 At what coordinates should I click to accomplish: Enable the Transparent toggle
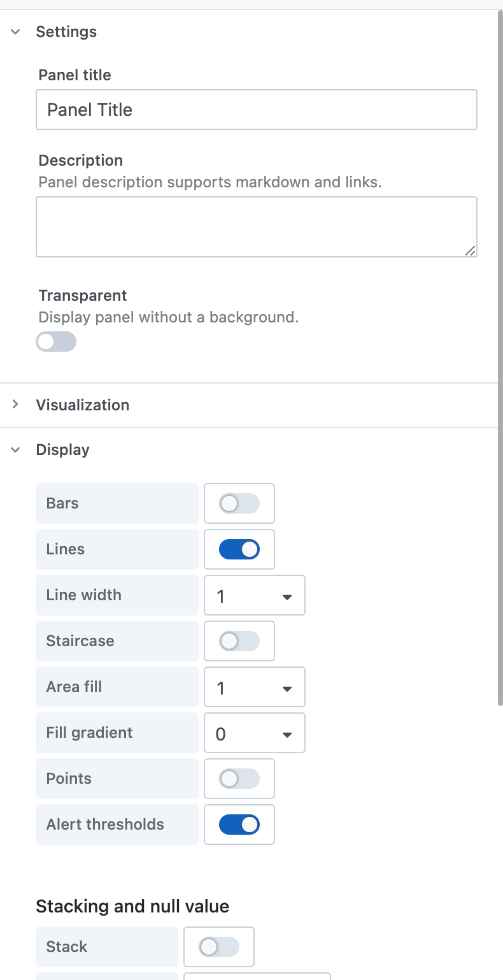56,342
